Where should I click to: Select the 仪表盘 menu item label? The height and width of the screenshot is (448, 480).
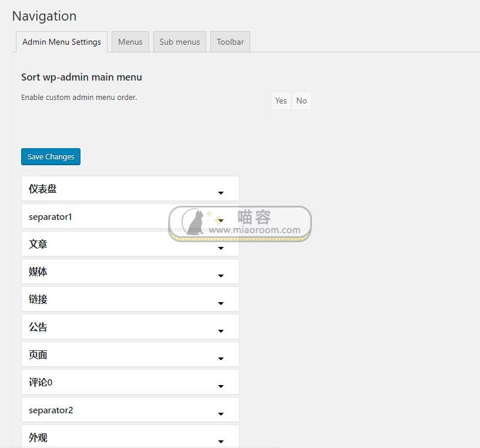[42, 189]
